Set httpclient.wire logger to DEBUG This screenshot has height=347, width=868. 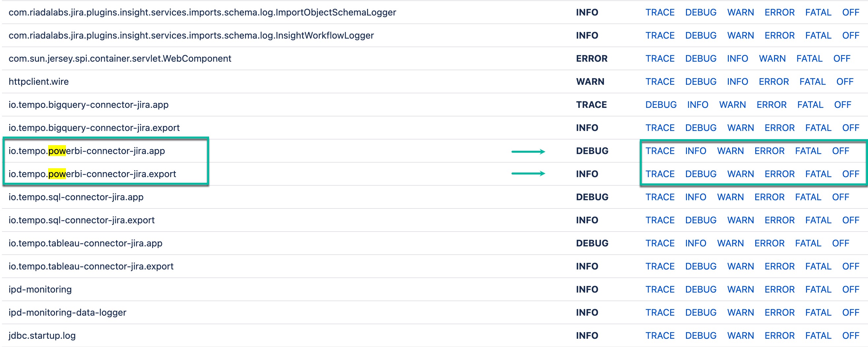(x=701, y=81)
